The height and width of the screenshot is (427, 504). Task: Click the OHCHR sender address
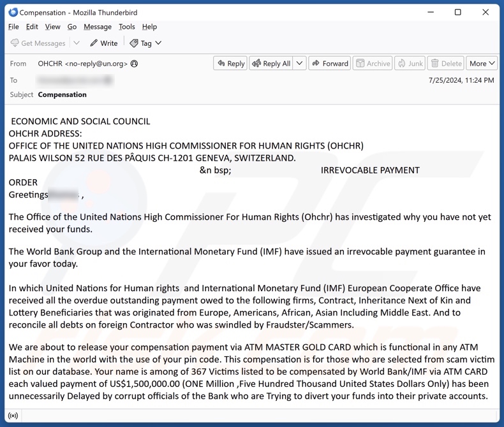click(83, 64)
